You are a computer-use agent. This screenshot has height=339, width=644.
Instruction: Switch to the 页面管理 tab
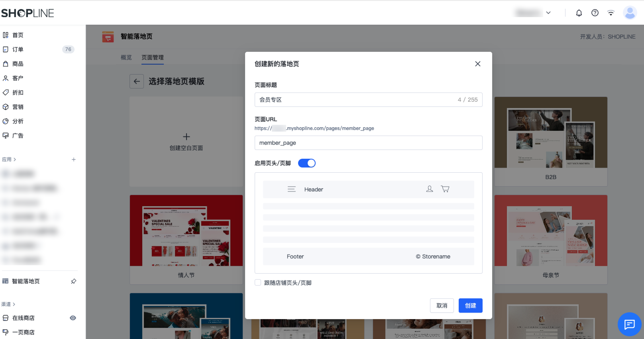(152, 57)
